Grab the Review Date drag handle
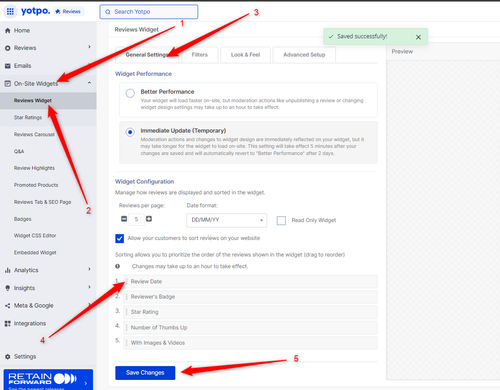500x390 pixels. 126,282
